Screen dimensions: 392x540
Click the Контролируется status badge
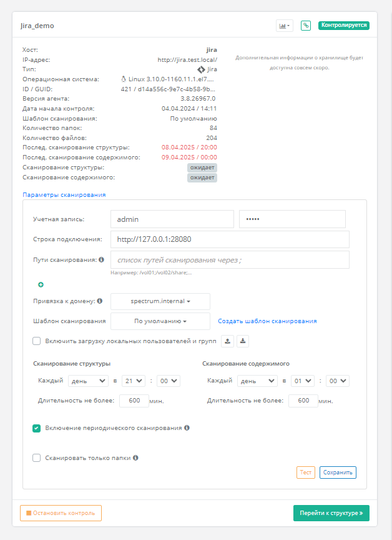(344, 25)
